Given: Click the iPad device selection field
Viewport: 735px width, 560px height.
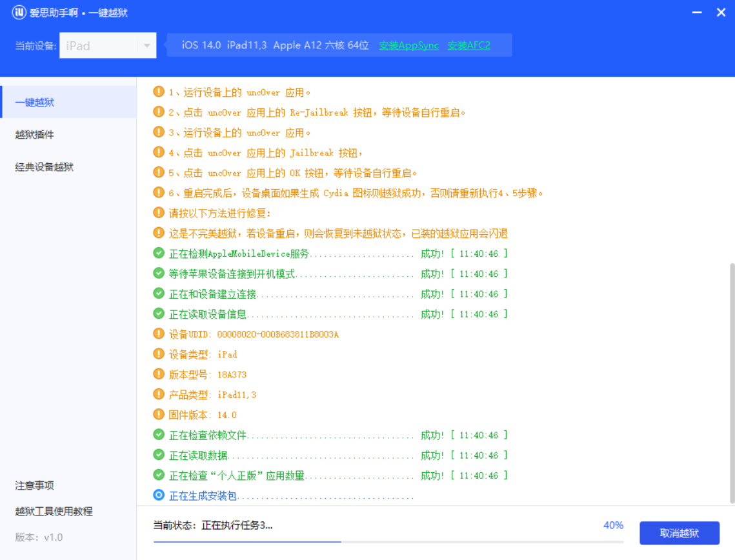Looking at the screenshot, I should coord(98,46).
